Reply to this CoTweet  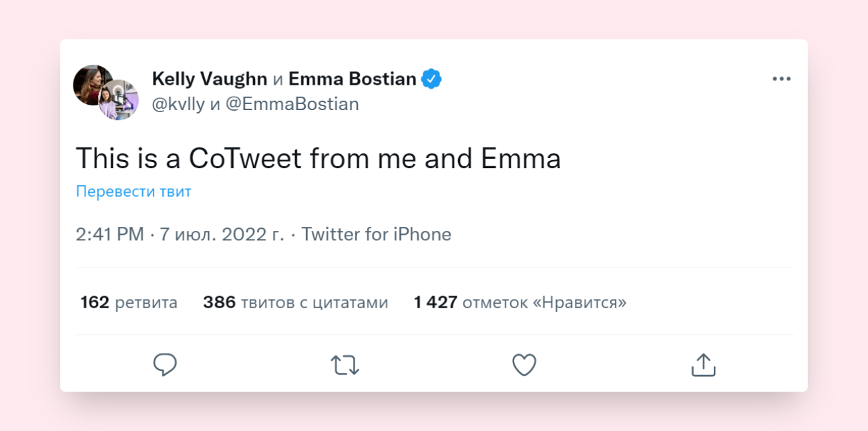pos(166,364)
